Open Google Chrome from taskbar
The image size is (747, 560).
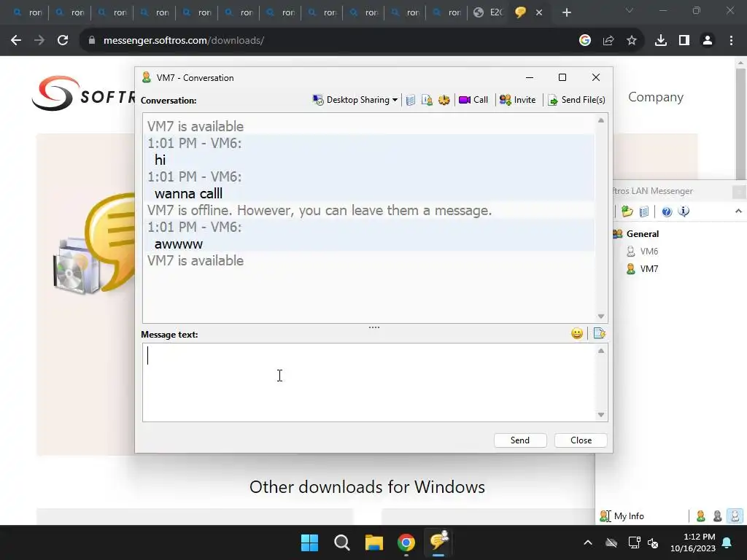(x=406, y=542)
